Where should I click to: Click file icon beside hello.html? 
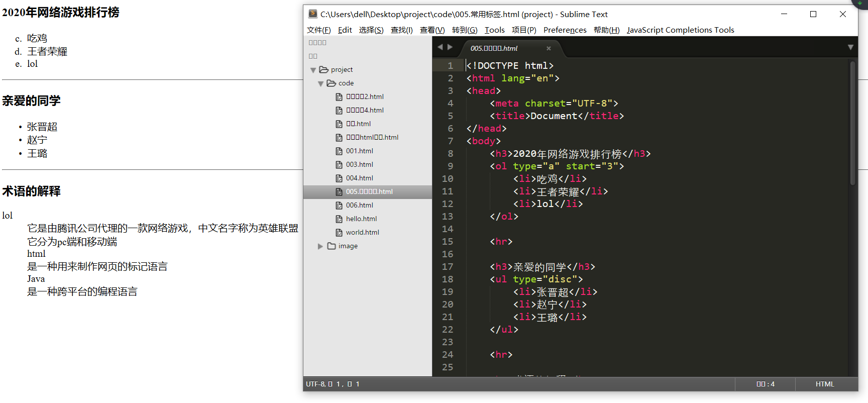click(339, 219)
